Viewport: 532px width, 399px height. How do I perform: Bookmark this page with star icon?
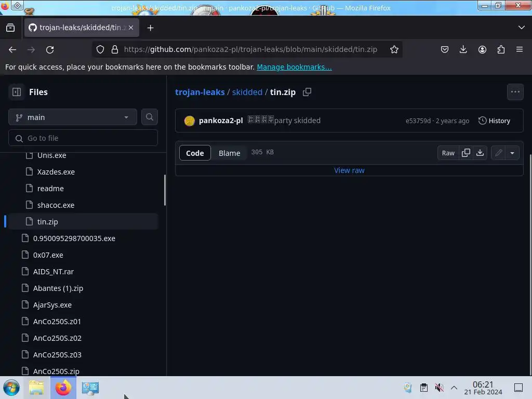[x=394, y=49]
